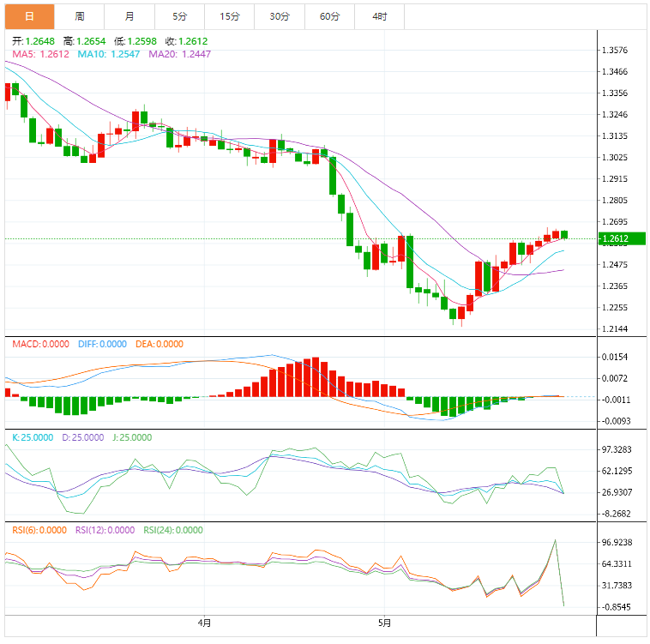Click the DEA value label
650x644 pixels.
159,345
